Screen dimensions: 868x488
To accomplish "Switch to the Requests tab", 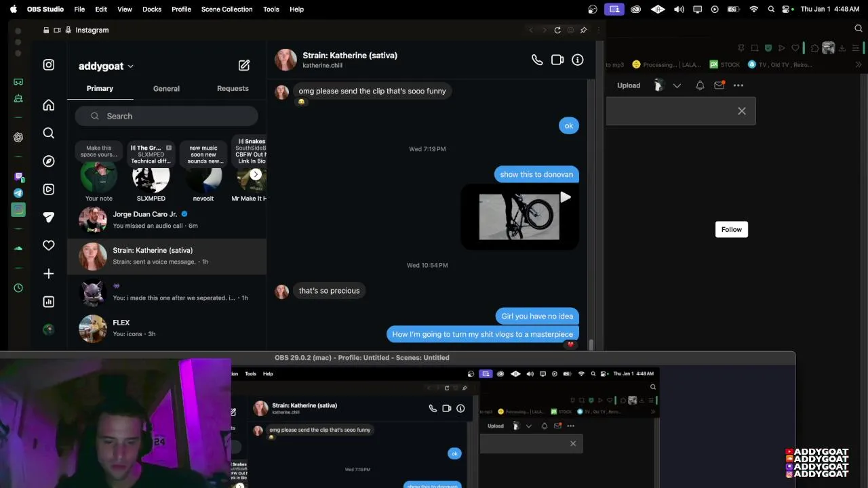I will pos(233,89).
